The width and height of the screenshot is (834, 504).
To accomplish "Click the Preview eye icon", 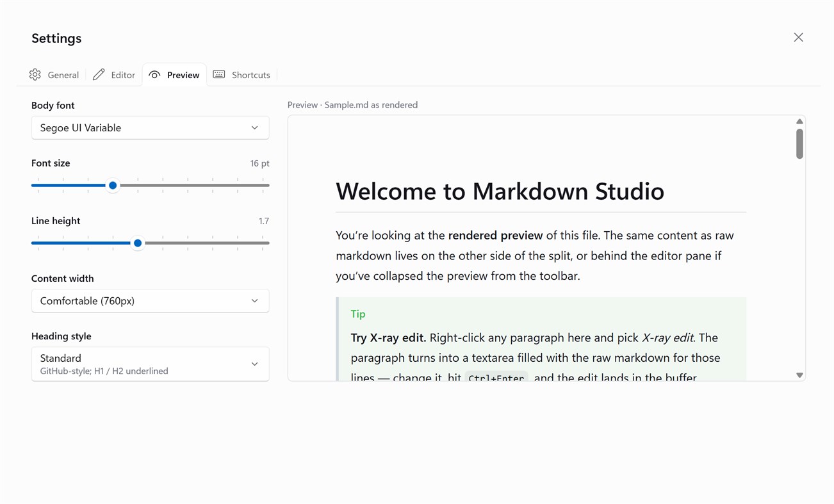I will point(154,75).
